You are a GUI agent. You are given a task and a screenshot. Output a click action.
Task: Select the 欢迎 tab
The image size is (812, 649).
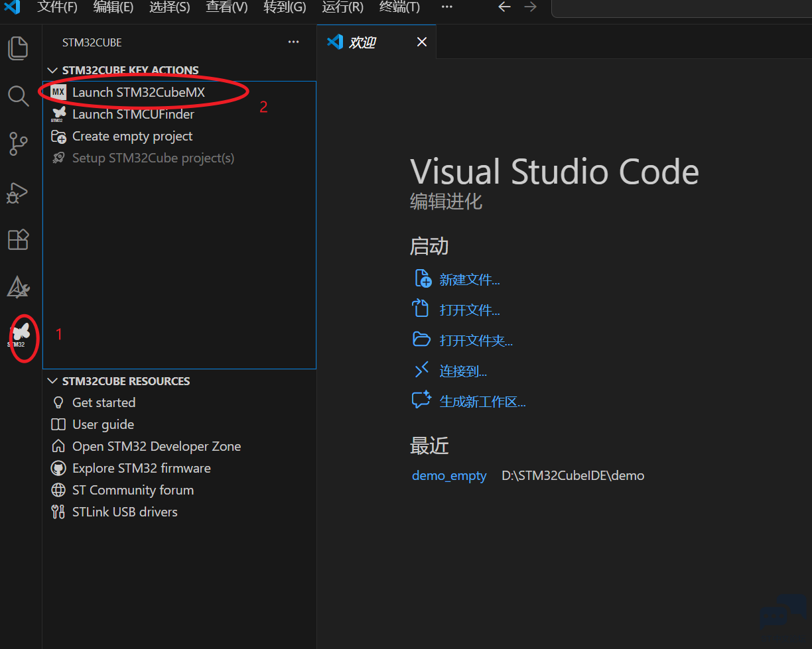[x=376, y=42]
